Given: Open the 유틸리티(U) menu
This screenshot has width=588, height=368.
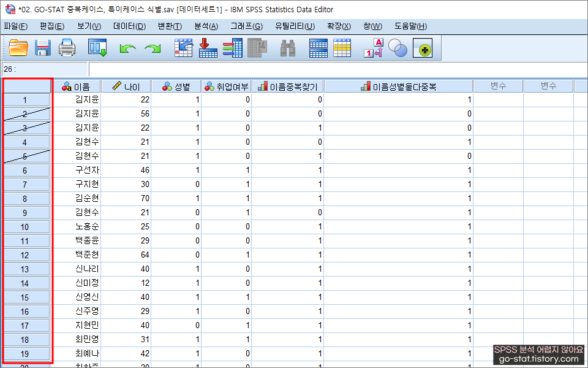Looking at the screenshot, I should point(295,26).
